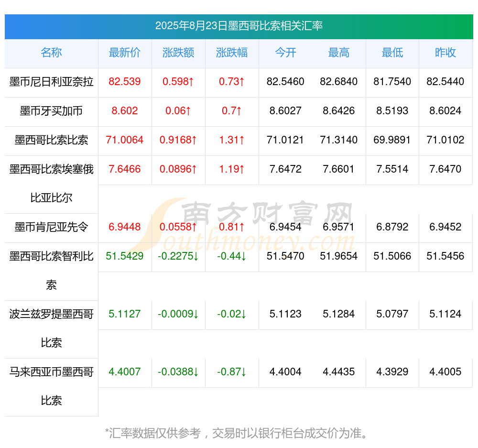Click the '涨跌额' column header
478x448 pixels.
pos(178,53)
